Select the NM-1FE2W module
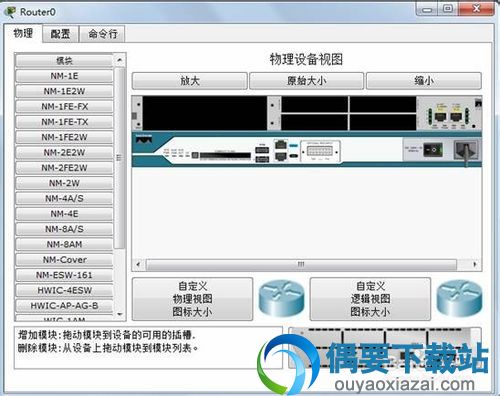500x396 pixels. pyautogui.click(x=64, y=137)
